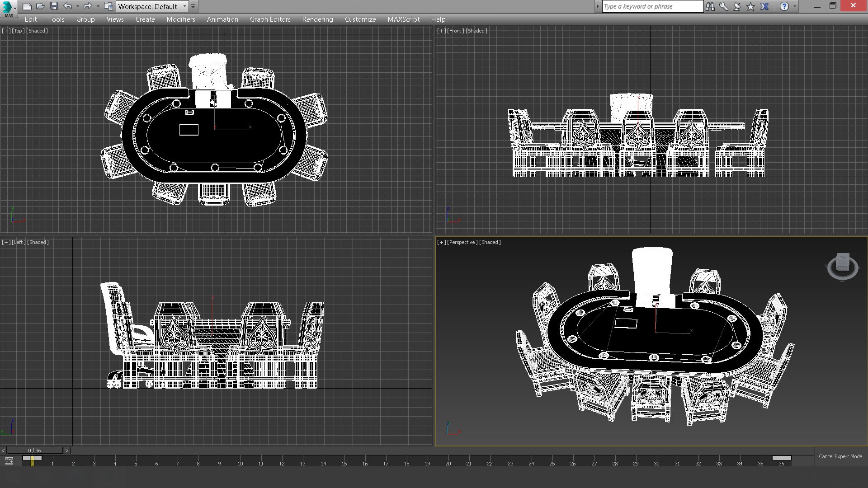The image size is (868, 488).
Task: Open the Modifiers menu
Action: coord(181,19)
